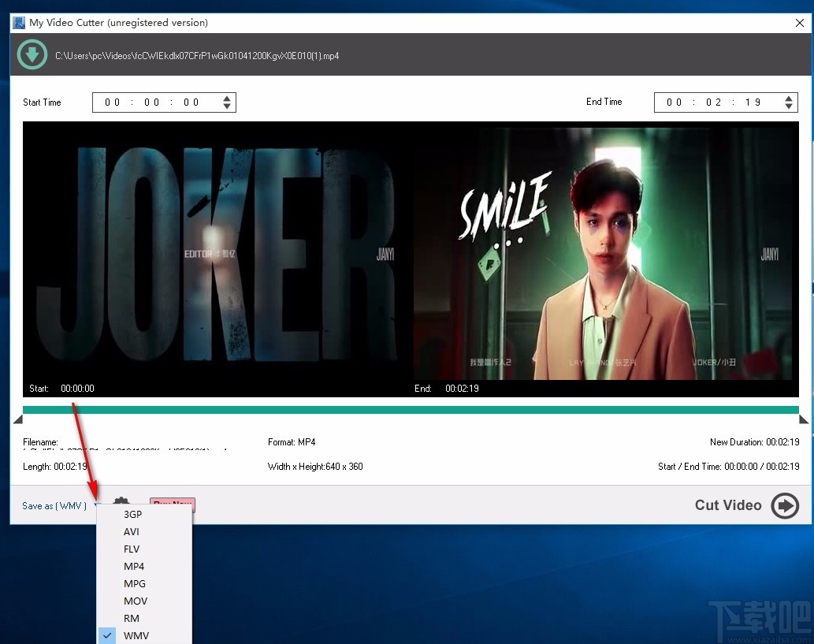Click the 'Start: 00:00:00' preview caption
This screenshot has height=644, width=814.
pyautogui.click(x=61, y=389)
